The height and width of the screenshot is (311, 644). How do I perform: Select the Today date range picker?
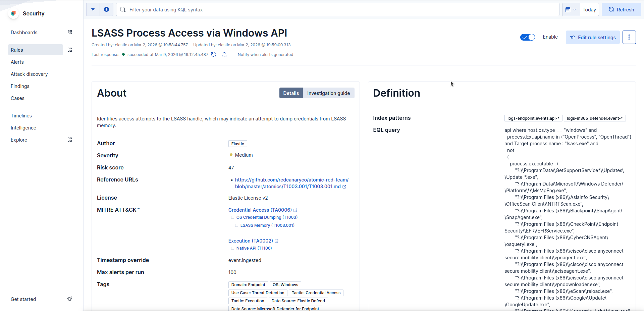point(589,10)
